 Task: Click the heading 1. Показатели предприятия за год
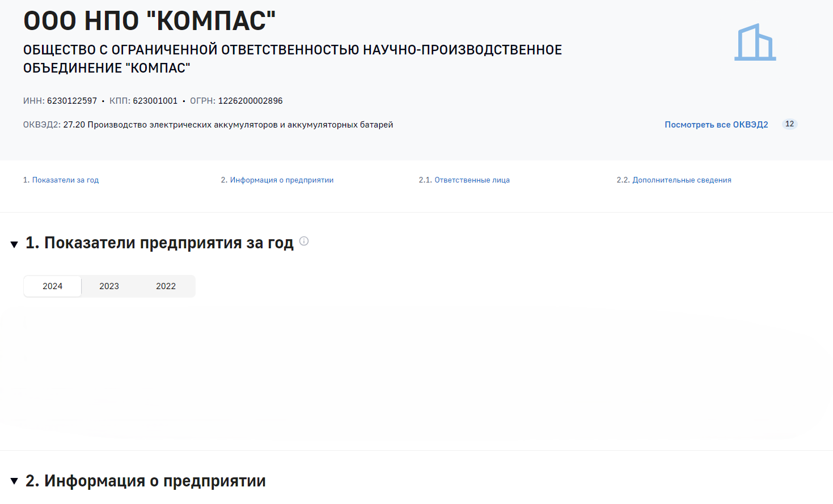(x=159, y=243)
